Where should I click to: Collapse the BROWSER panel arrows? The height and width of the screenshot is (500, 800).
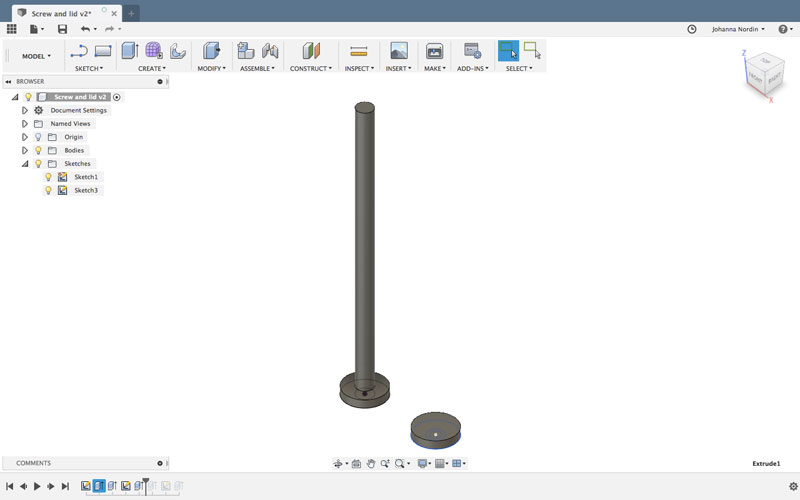(8, 82)
